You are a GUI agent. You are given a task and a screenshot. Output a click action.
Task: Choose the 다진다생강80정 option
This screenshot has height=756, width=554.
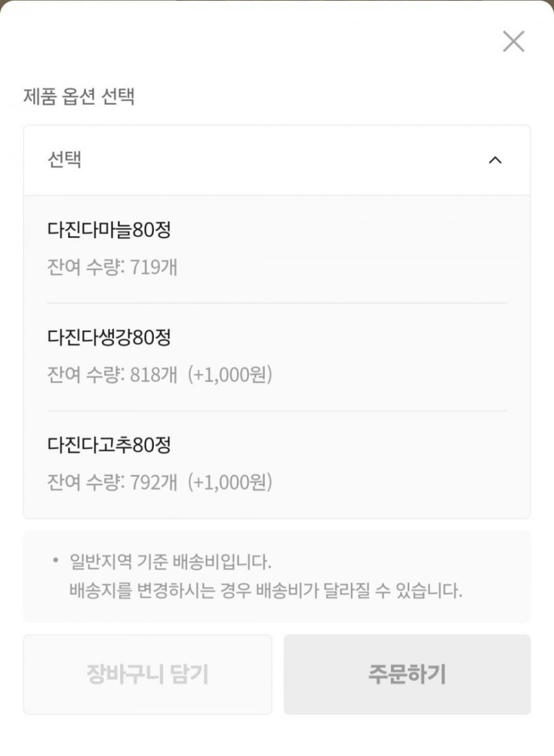click(x=109, y=338)
